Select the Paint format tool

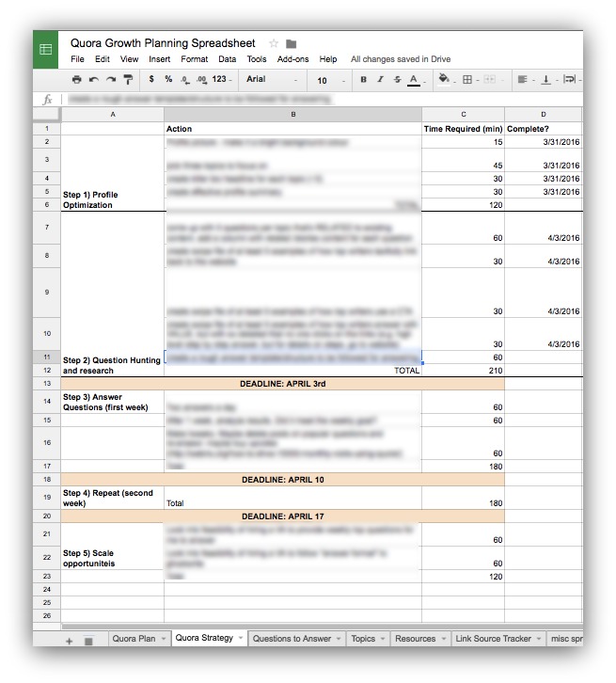128,79
